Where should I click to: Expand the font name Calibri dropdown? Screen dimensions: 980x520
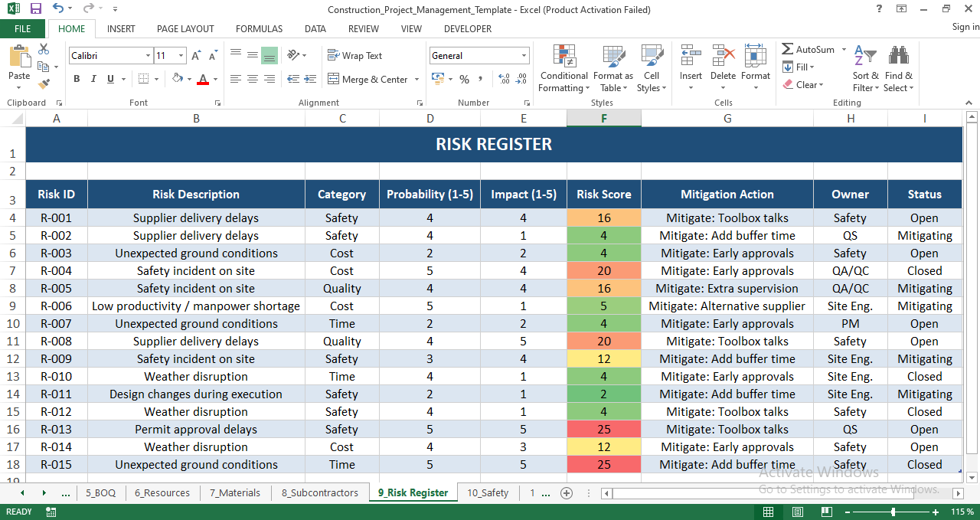pos(148,56)
